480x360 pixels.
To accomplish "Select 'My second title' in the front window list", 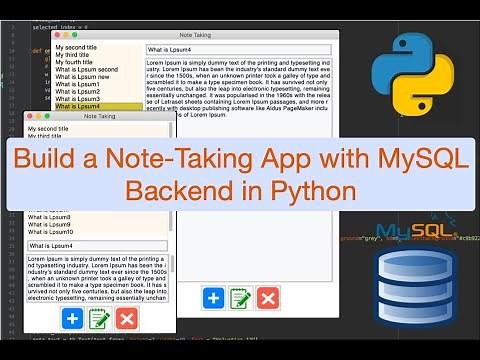I will coord(48,129).
